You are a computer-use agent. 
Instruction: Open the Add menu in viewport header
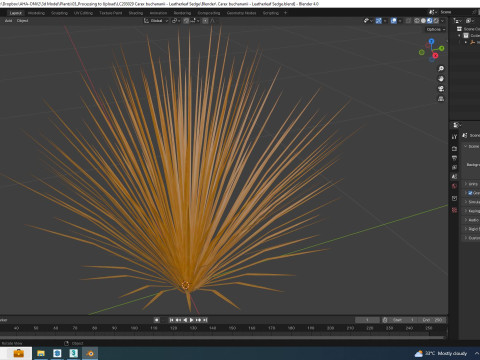(8, 21)
